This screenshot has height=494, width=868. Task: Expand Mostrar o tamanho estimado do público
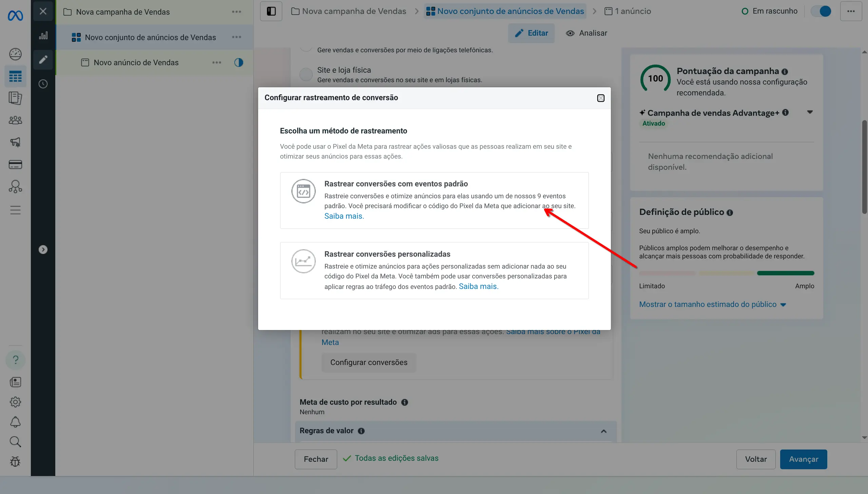[712, 305]
